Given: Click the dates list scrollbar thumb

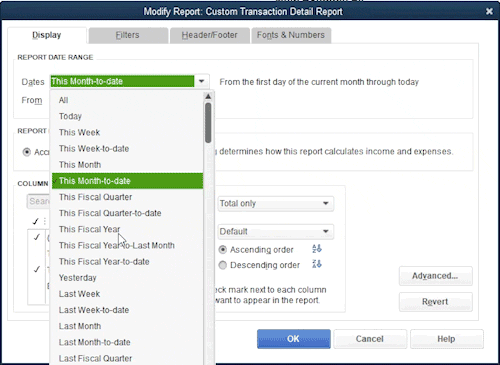Looking at the screenshot, I should pyautogui.click(x=208, y=123).
